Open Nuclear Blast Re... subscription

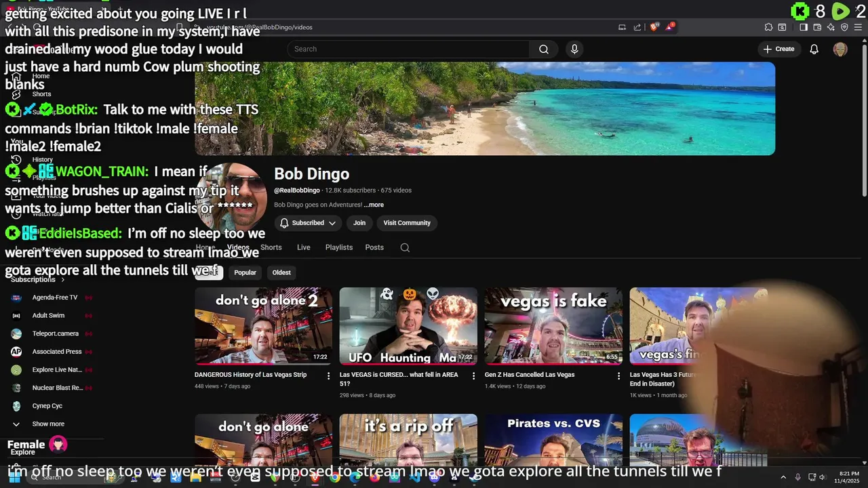(57, 388)
